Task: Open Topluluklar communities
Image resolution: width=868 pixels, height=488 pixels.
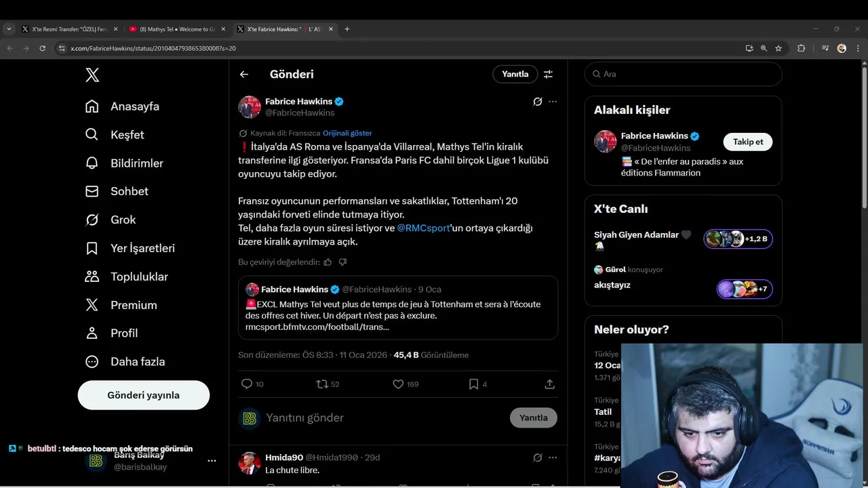Action: pos(126,277)
